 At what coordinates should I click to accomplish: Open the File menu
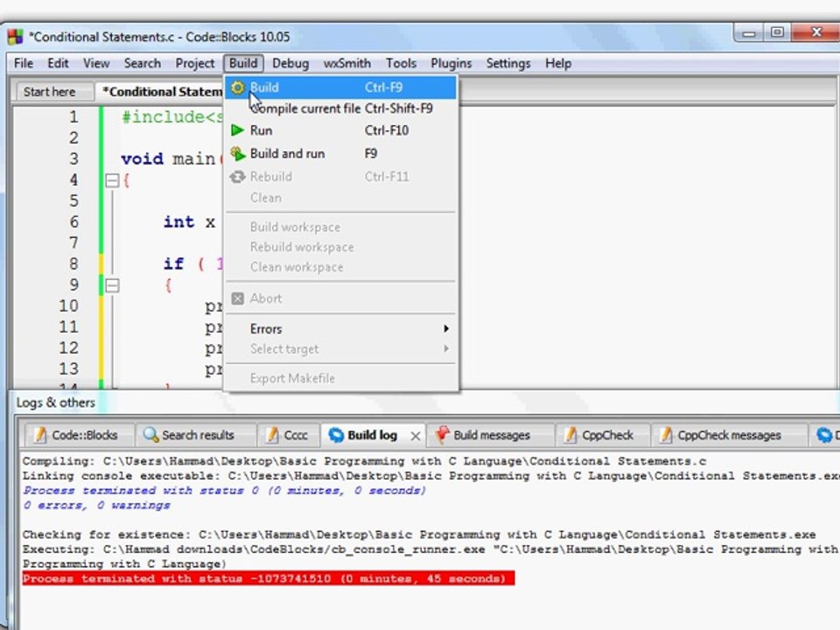click(24, 63)
